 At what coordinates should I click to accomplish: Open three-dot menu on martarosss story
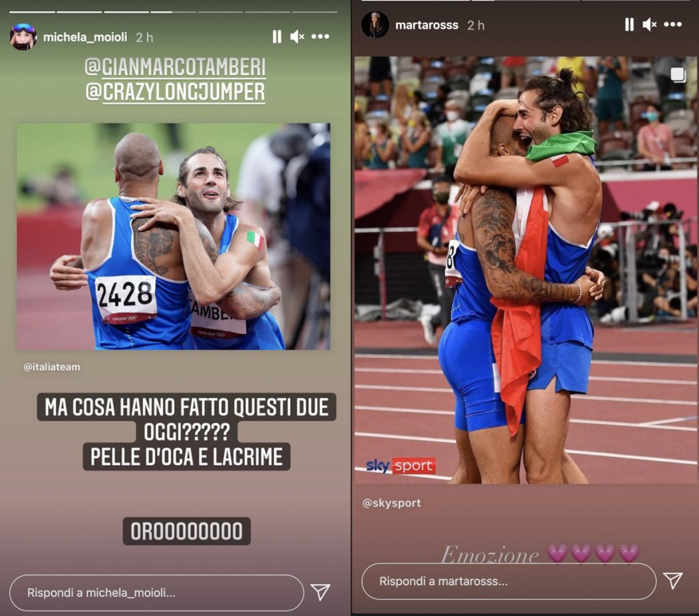(x=672, y=25)
